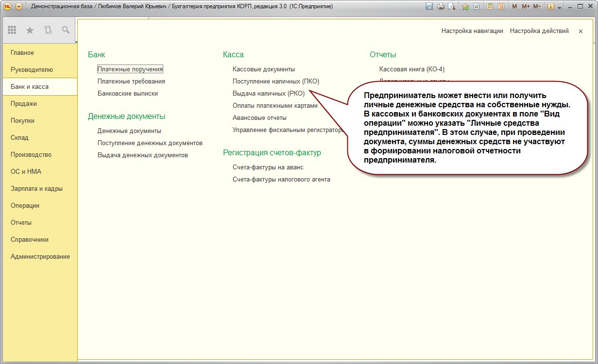Screen dimensions: 598x364
Task: Click the M+ memory button
Action: coord(526,6)
